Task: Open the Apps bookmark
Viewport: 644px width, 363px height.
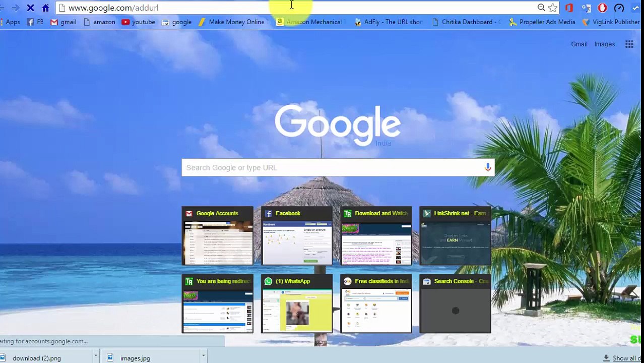Action: (x=10, y=22)
